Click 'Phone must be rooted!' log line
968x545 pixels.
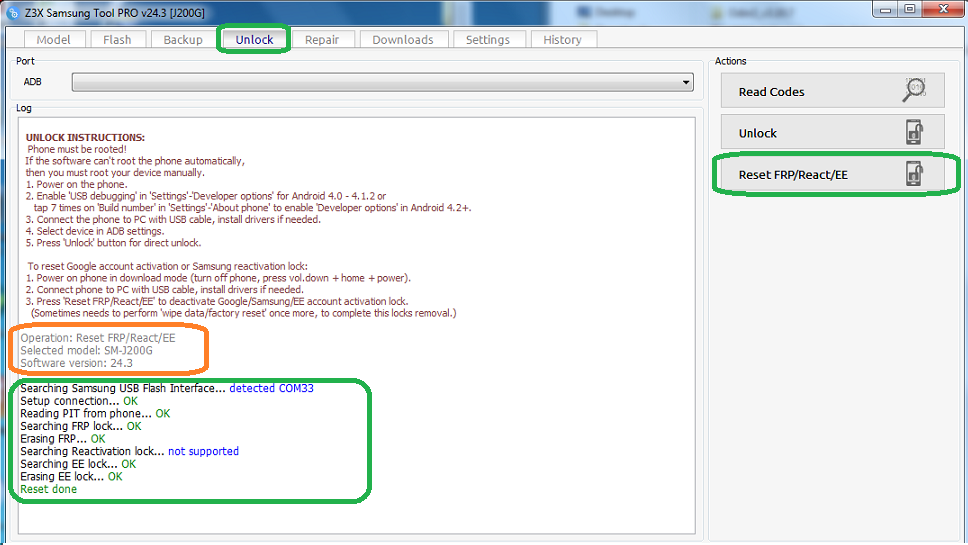pyautogui.click(x=77, y=149)
